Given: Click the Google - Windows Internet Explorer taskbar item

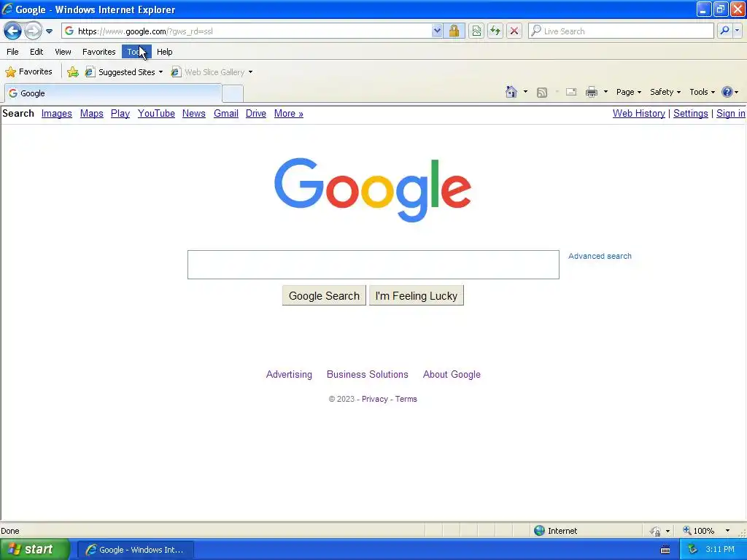Looking at the screenshot, I should (135, 550).
